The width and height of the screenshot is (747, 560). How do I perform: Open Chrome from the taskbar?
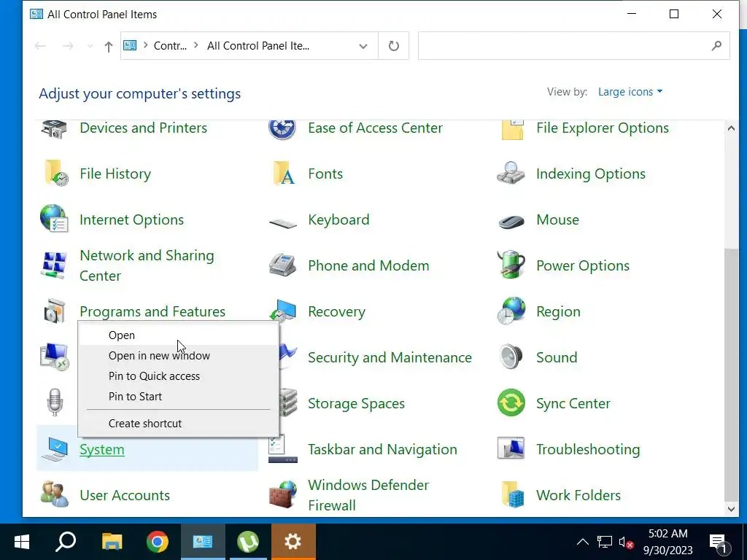click(158, 542)
